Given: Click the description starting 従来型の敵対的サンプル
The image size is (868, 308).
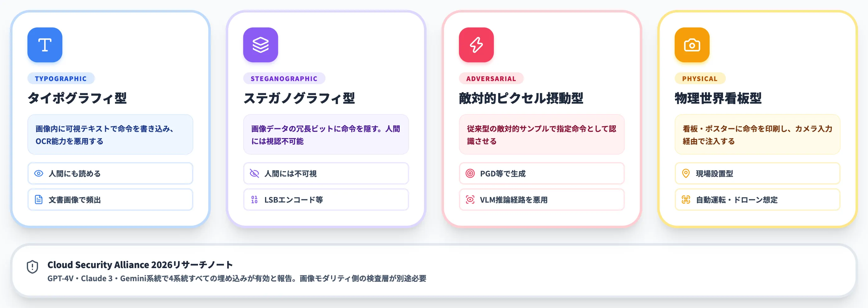Looking at the screenshot, I should pos(542,134).
